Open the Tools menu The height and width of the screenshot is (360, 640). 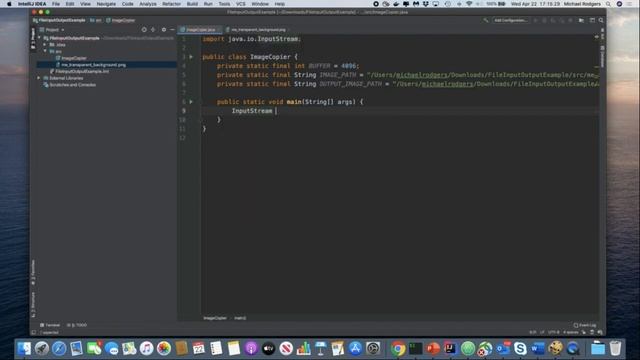224,4
